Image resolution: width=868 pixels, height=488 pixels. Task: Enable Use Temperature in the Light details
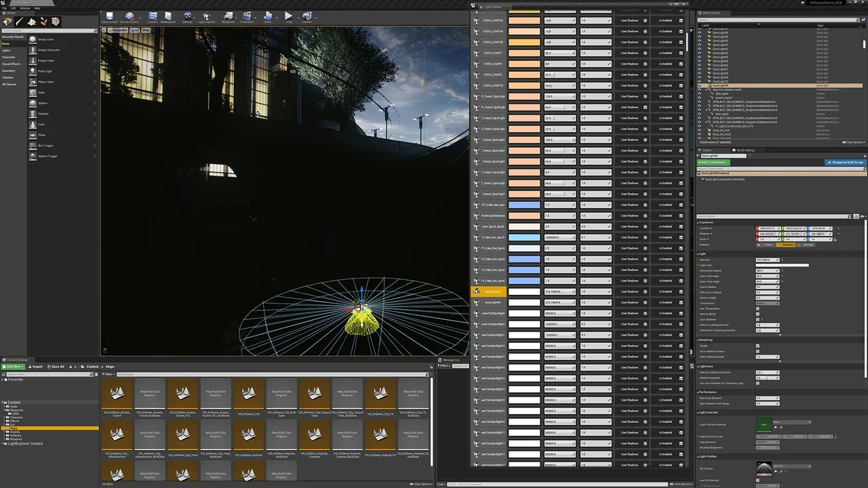pyautogui.click(x=757, y=308)
